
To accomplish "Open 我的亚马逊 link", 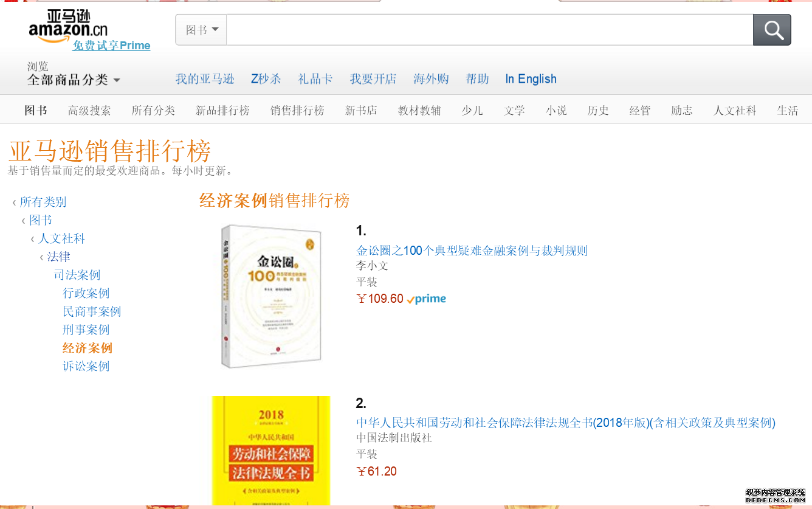I will click(x=205, y=79).
